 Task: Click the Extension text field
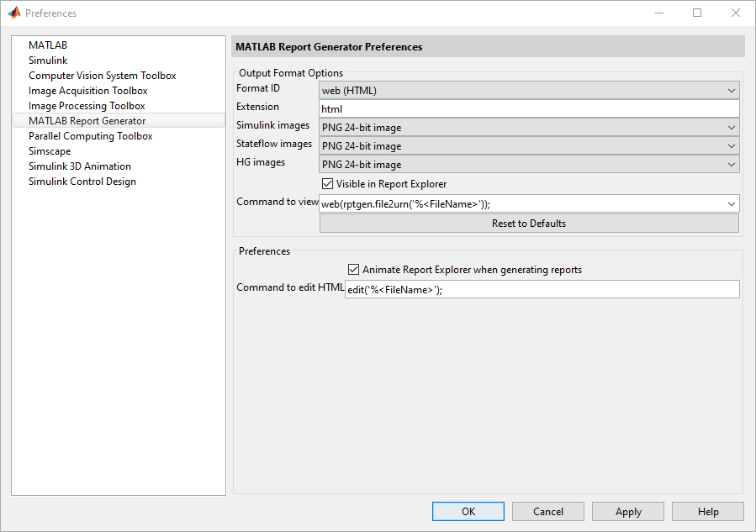point(529,109)
